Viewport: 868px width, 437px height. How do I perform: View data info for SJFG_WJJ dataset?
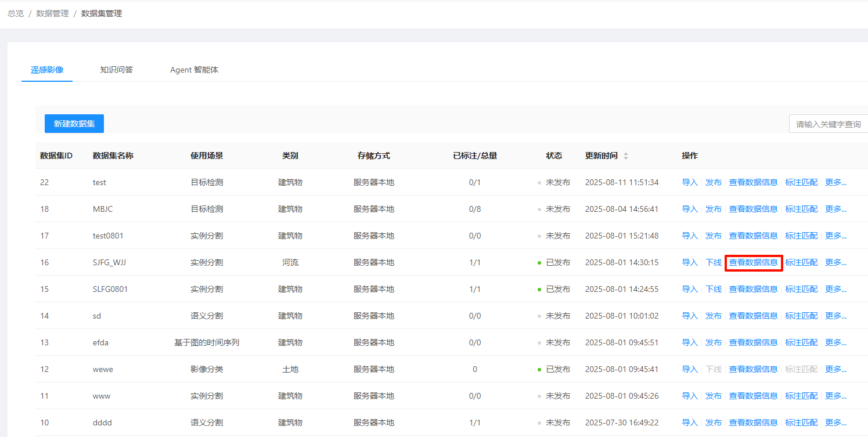(x=753, y=262)
